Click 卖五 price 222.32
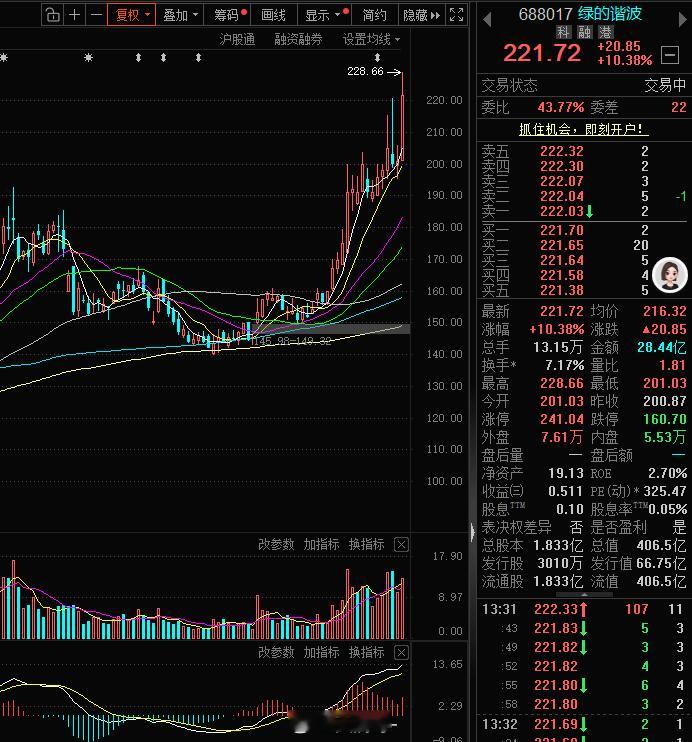The width and height of the screenshot is (692, 742). pyautogui.click(x=561, y=151)
